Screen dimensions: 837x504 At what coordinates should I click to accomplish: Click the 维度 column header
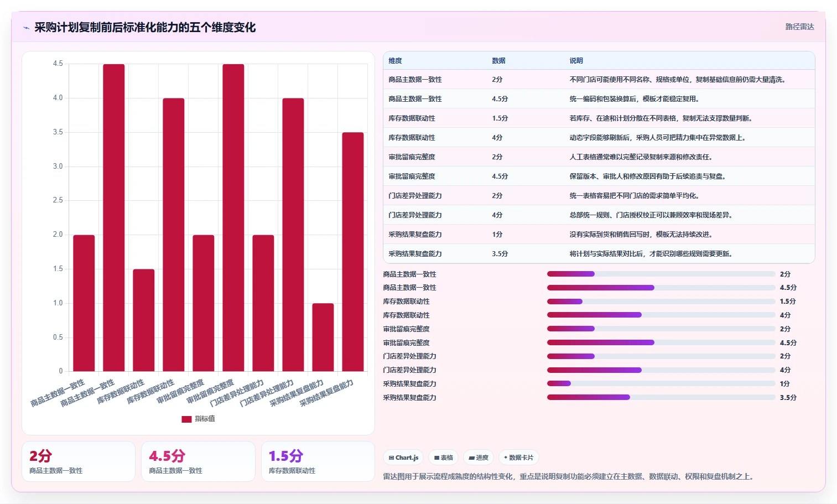[395, 61]
